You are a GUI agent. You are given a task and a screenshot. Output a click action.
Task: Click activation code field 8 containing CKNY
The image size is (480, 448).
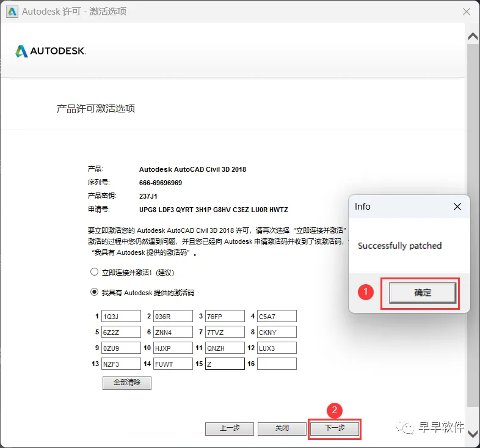coord(277,332)
